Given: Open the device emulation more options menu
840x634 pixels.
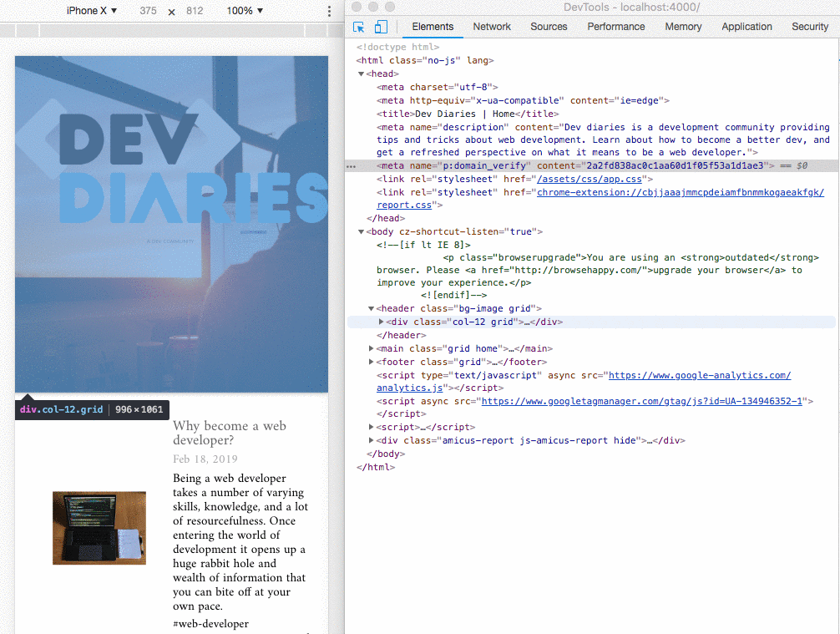Looking at the screenshot, I should [x=329, y=11].
